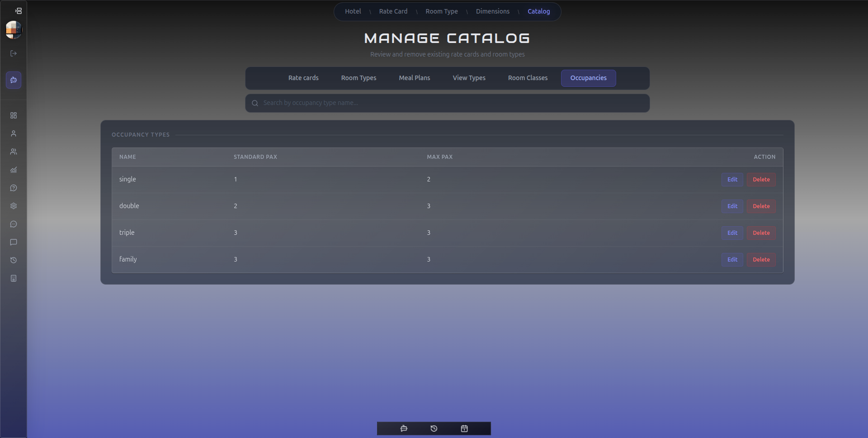Edit the triple occupancy row

732,233
